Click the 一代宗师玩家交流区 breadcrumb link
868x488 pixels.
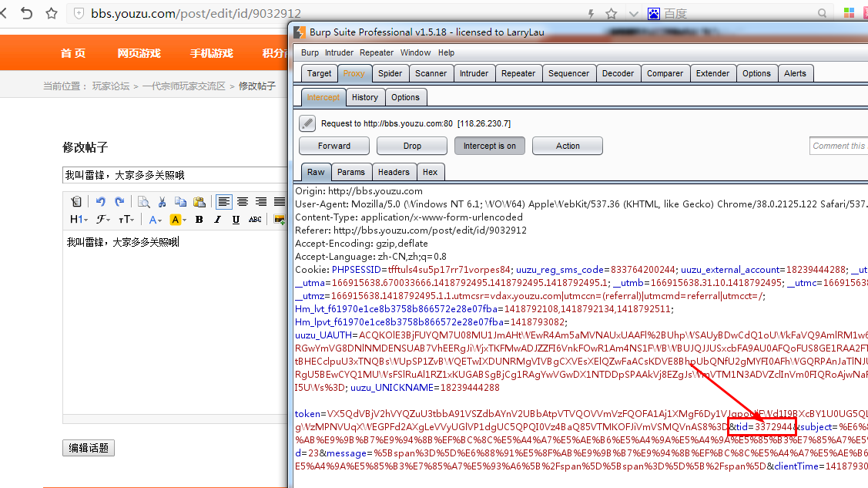point(184,86)
